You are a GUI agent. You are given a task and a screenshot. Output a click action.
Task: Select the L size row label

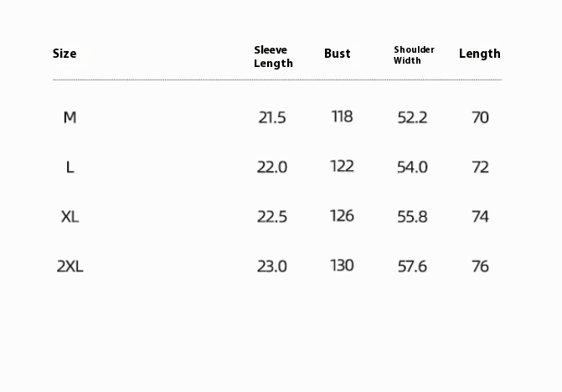click(70, 167)
